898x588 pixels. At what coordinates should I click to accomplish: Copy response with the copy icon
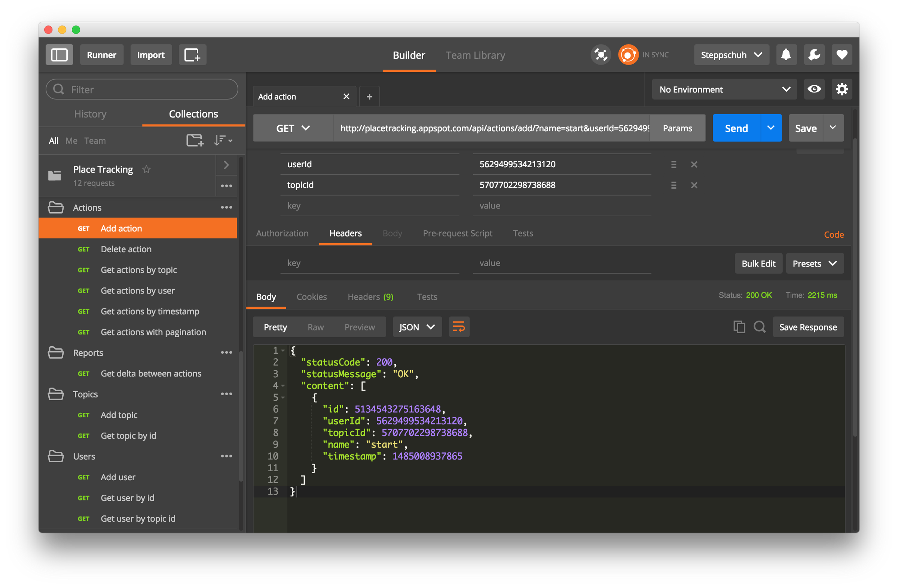point(739,327)
